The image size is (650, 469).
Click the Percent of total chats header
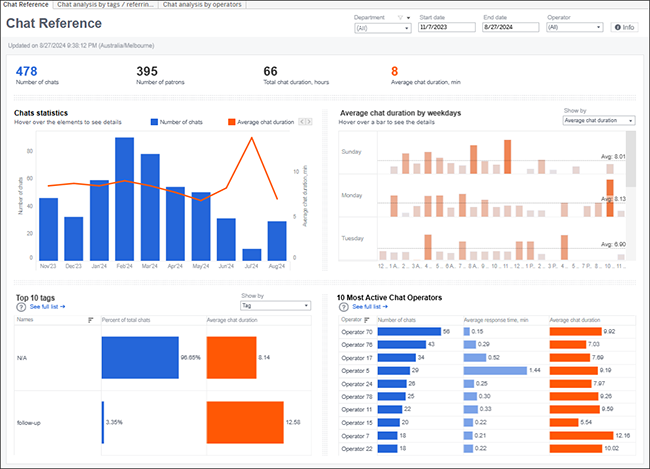tap(126, 320)
